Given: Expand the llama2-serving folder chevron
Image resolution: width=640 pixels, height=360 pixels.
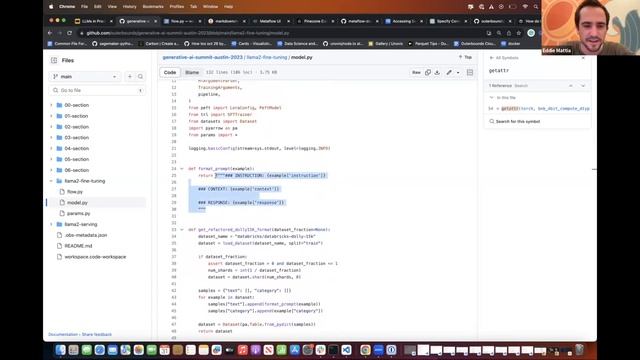Looking at the screenshot, I should point(51,224).
